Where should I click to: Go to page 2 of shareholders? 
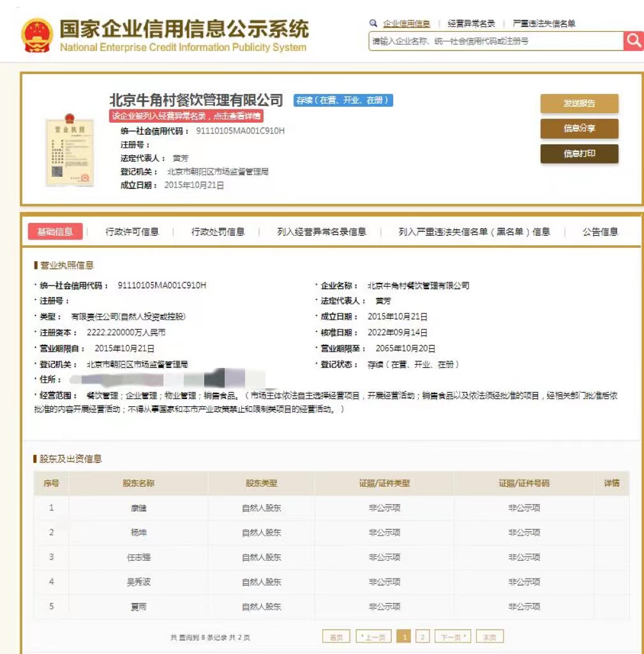pos(423,637)
